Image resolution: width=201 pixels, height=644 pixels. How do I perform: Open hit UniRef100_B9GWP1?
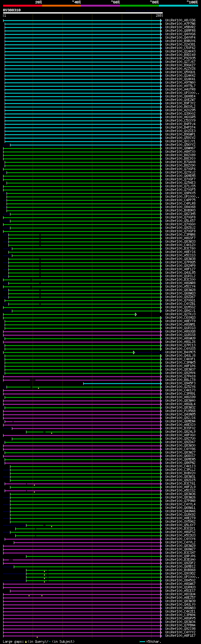coord(180,135)
